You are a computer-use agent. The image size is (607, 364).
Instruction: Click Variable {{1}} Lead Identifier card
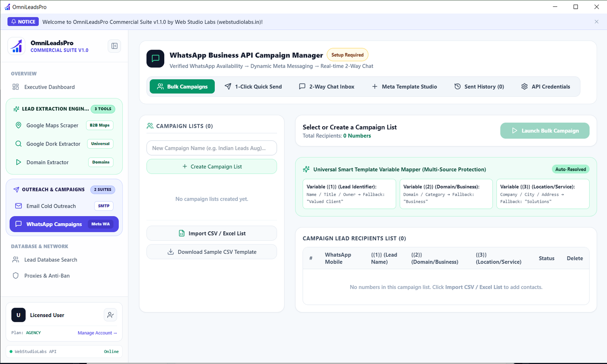[x=349, y=194]
